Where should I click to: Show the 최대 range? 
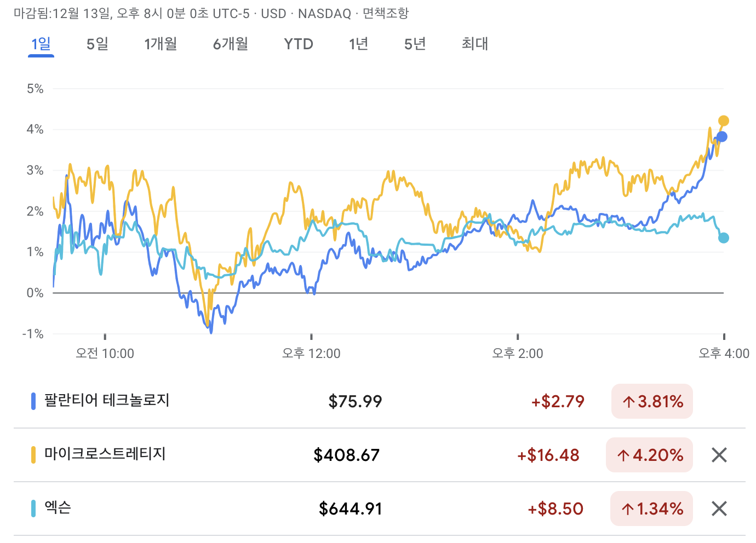click(x=475, y=44)
